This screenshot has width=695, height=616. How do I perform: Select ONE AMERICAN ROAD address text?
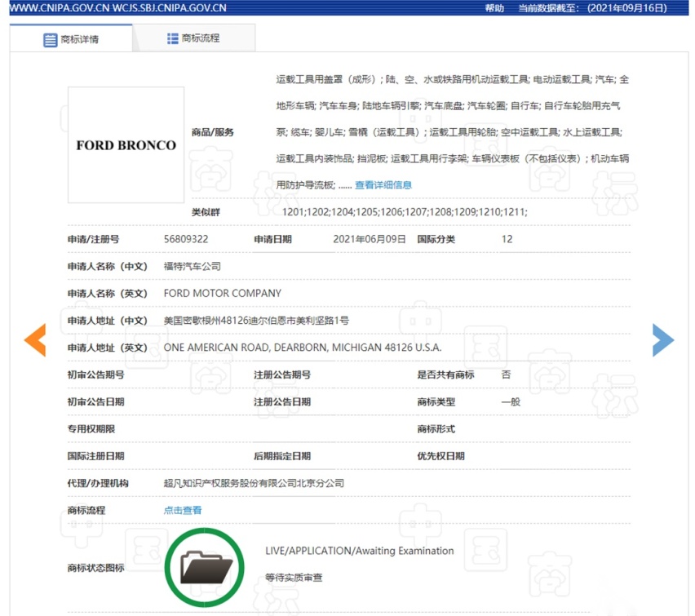[303, 348]
